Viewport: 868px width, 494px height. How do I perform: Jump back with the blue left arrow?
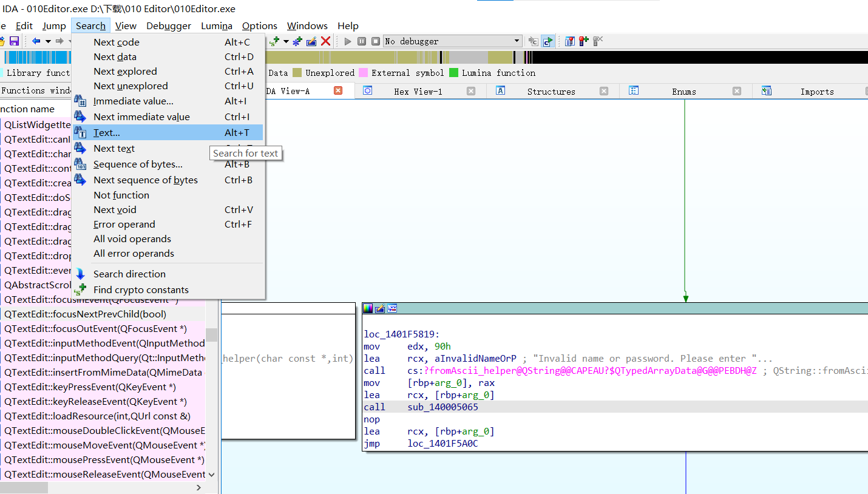coord(36,41)
